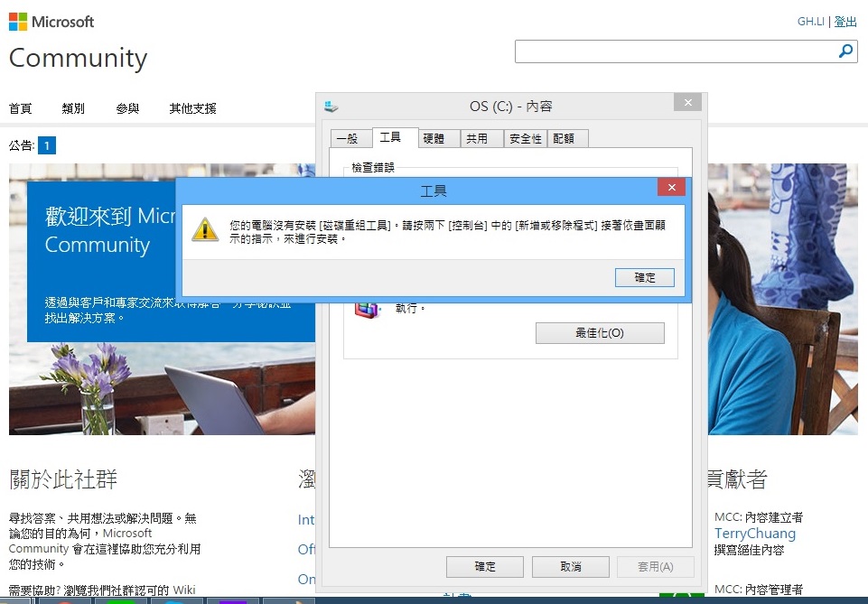
Task: Open TerryChuang's profile link
Action: 755,534
